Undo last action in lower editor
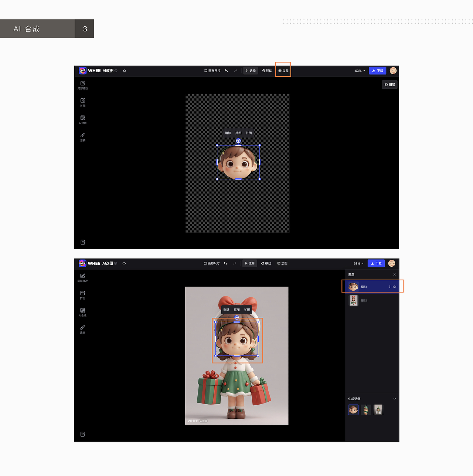 click(x=225, y=263)
